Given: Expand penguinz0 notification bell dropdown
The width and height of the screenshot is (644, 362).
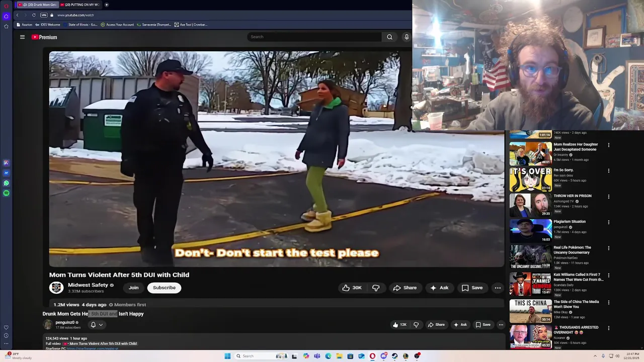Looking at the screenshot, I should click(x=97, y=325).
